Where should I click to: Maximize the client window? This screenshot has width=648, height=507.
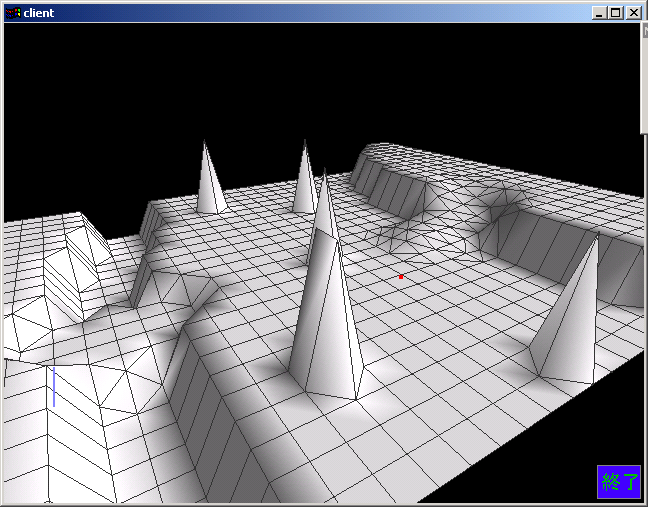click(x=615, y=13)
